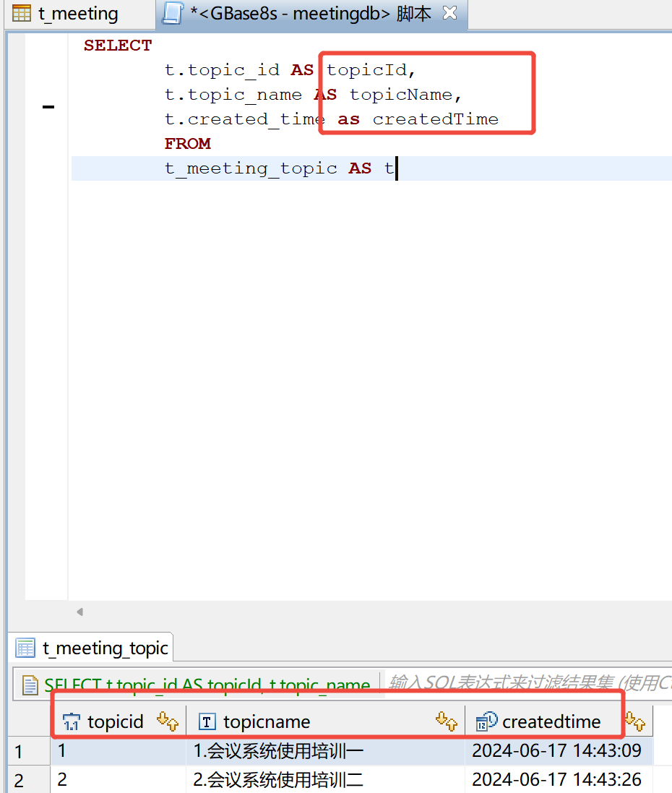672x793 pixels.
Task: Click the left arrow of the editor horizontal scrollbar
Action: [79, 611]
